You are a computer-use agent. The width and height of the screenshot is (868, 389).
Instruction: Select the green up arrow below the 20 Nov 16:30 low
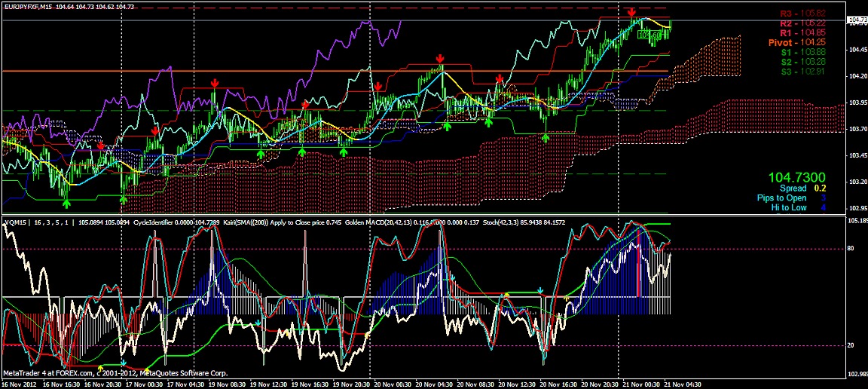tap(546, 137)
